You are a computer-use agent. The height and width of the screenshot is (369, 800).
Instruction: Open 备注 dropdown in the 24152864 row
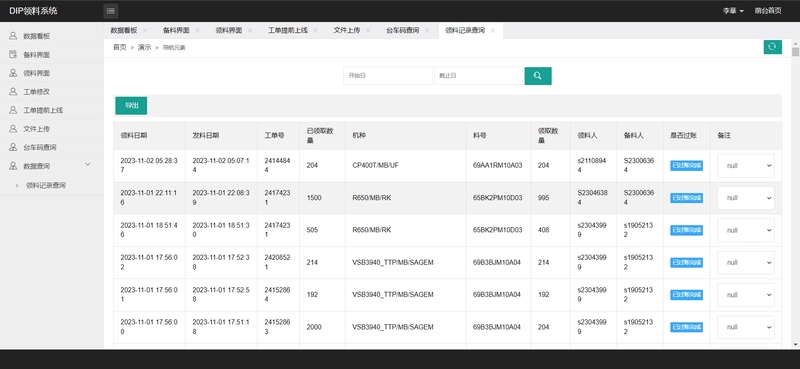(x=746, y=295)
